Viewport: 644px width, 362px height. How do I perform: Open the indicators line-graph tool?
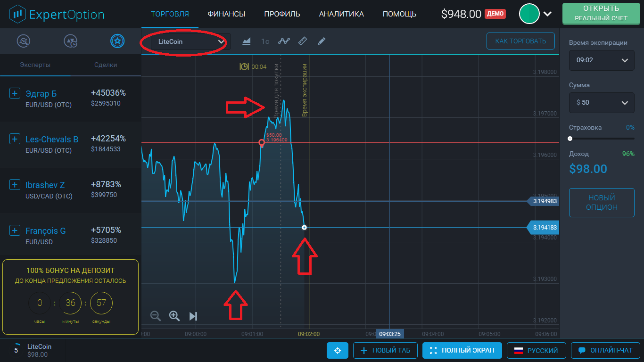point(284,41)
